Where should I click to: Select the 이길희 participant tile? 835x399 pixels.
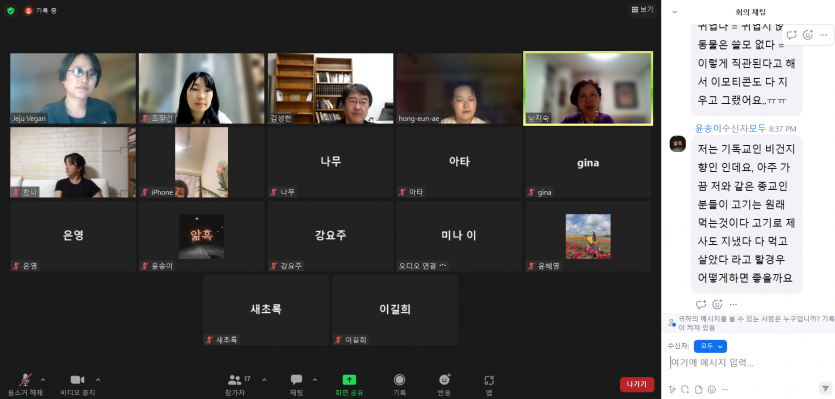pos(395,310)
